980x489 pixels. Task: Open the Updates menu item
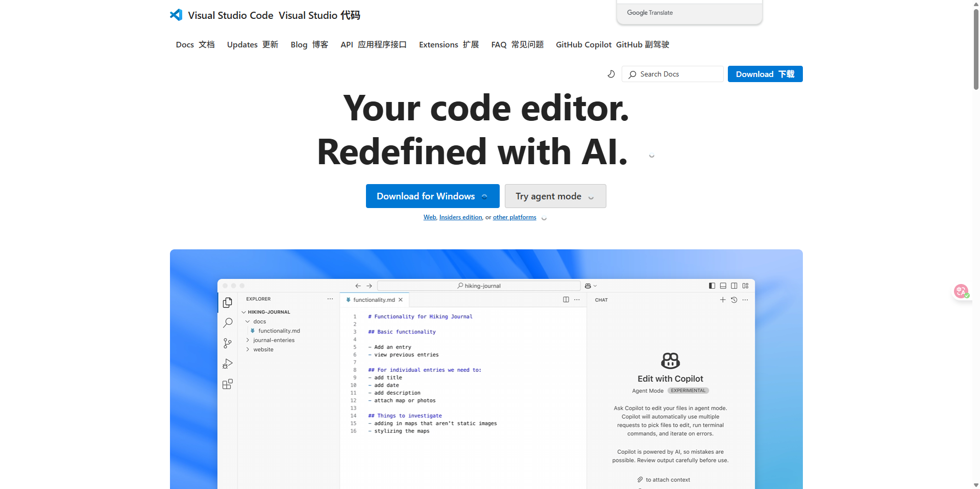(x=253, y=45)
